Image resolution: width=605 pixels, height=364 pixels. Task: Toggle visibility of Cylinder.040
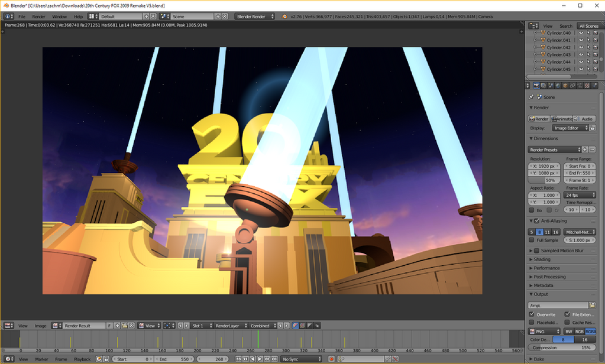pyautogui.click(x=581, y=33)
